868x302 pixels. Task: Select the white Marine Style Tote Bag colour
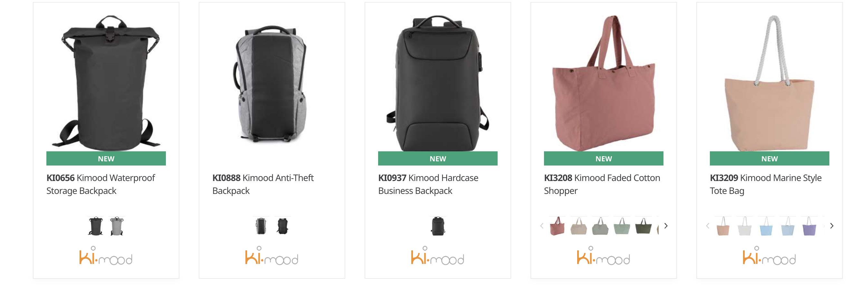pyautogui.click(x=744, y=226)
